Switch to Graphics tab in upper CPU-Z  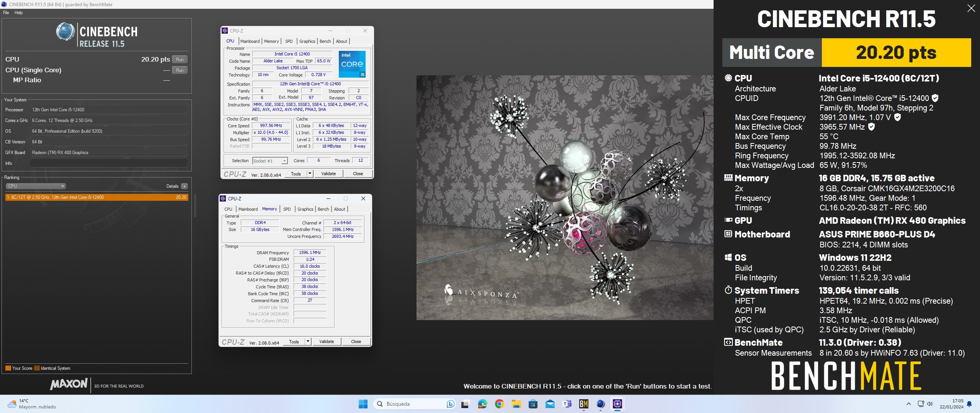[307, 41]
